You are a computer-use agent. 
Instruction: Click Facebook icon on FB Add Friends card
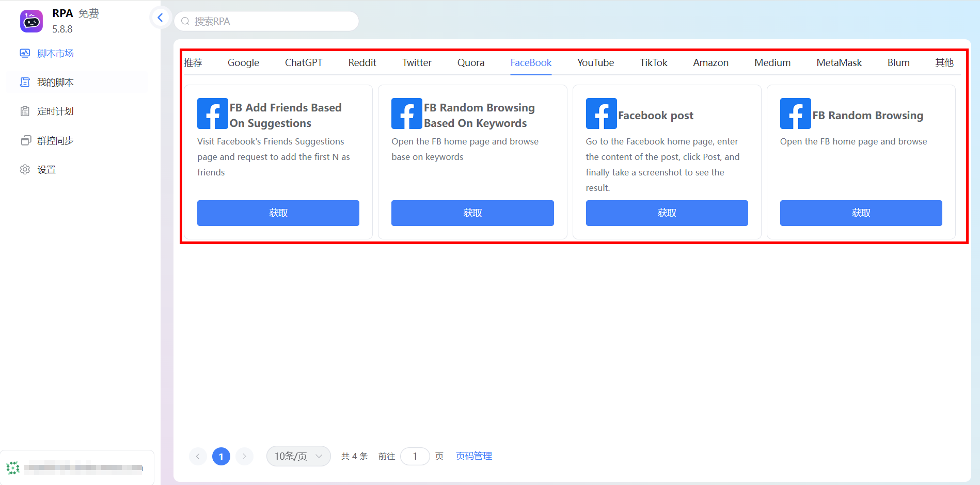(212, 114)
